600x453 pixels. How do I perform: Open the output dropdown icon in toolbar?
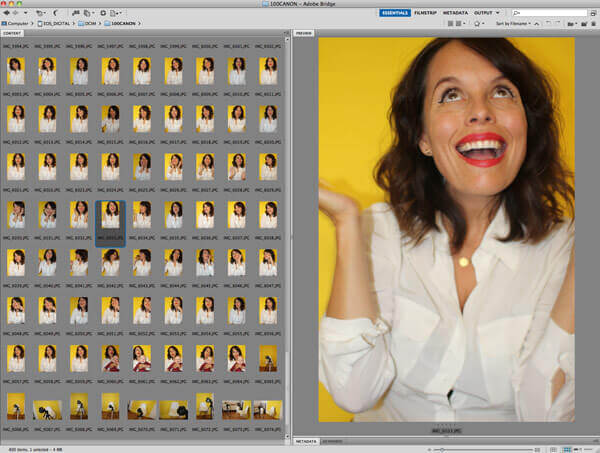tap(115, 13)
